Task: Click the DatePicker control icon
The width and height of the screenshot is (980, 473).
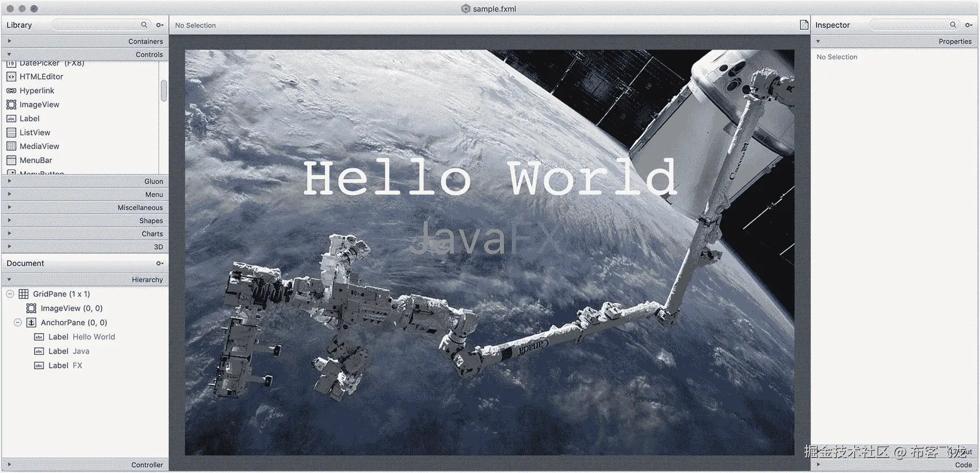Action: (11, 64)
